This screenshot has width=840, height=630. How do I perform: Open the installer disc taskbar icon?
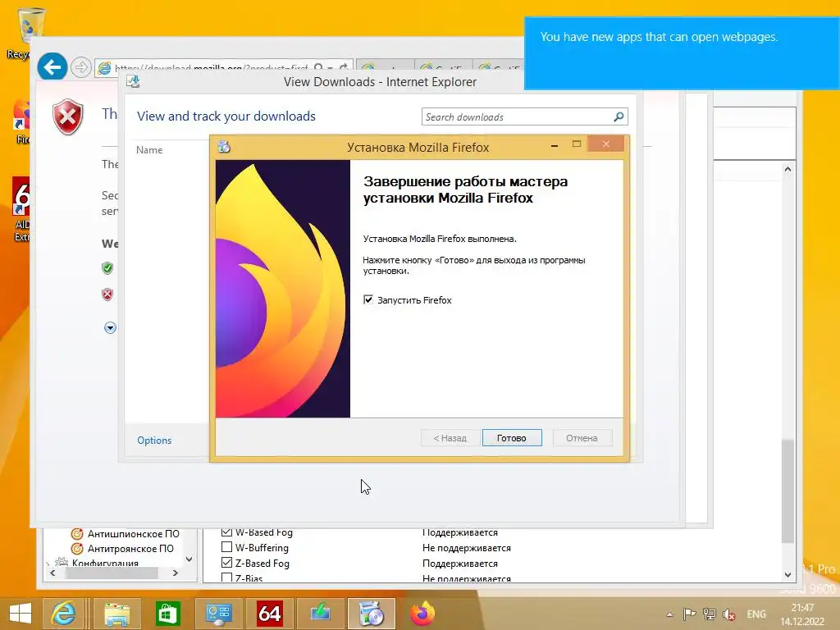click(371, 614)
